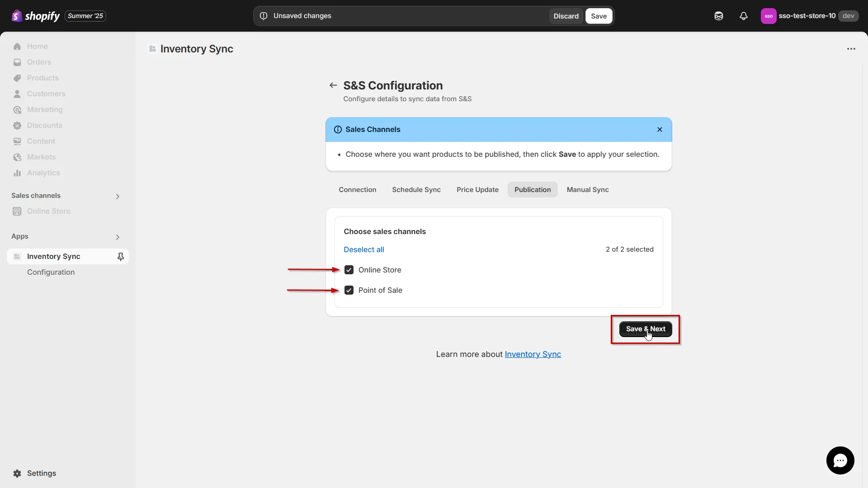Expand the Sales channels section

[x=117, y=196]
